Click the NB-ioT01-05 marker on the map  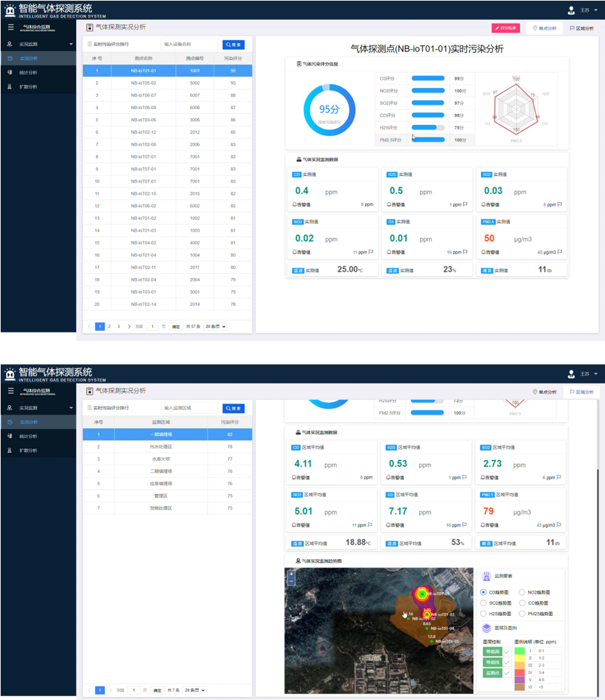tap(431, 642)
